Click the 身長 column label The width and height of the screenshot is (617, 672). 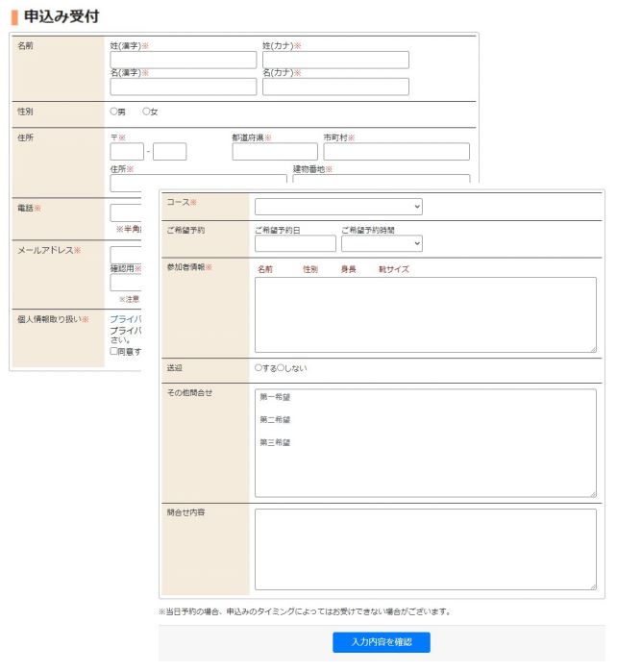click(x=348, y=269)
